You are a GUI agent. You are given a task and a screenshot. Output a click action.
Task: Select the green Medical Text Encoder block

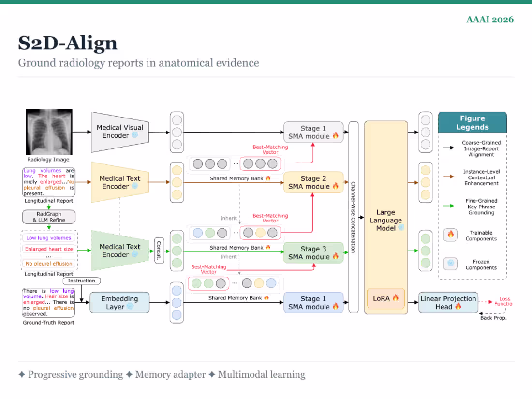tap(120, 251)
